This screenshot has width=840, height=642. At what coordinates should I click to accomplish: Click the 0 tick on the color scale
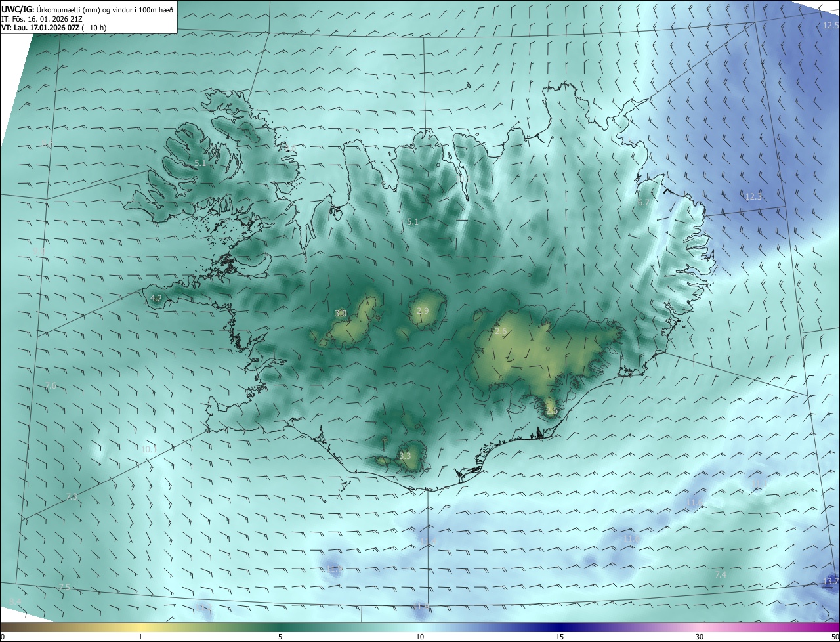click(3, 637)
